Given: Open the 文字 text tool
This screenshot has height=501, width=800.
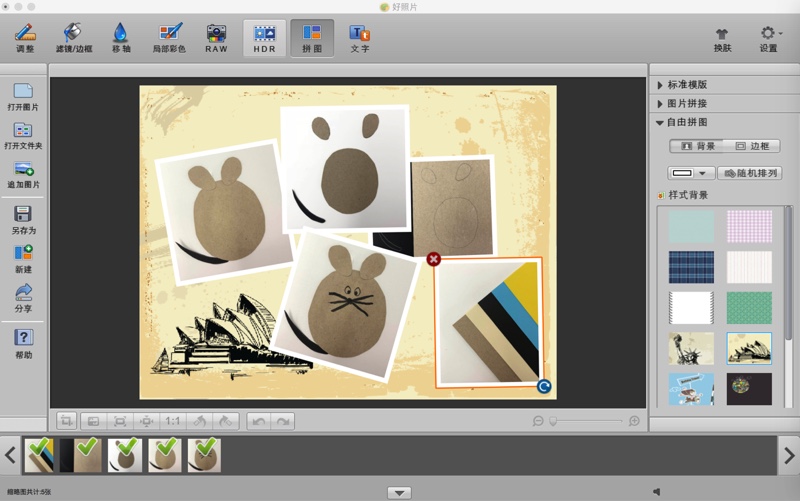Looking at the screenshot, I should point(360,38).
